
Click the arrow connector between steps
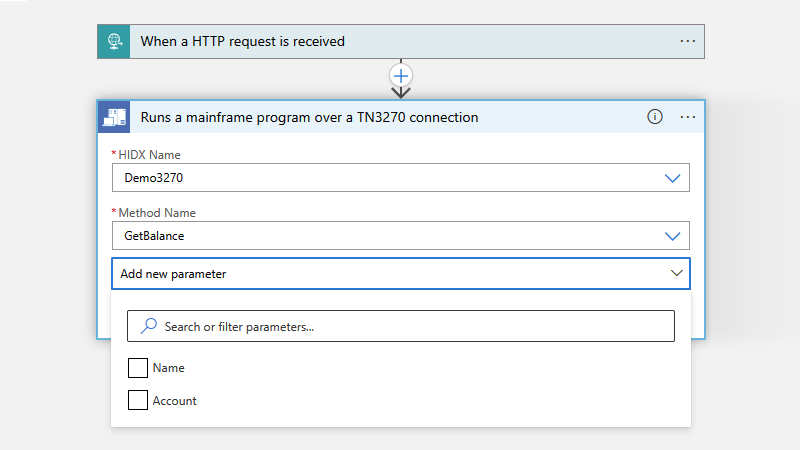[401, 92]
